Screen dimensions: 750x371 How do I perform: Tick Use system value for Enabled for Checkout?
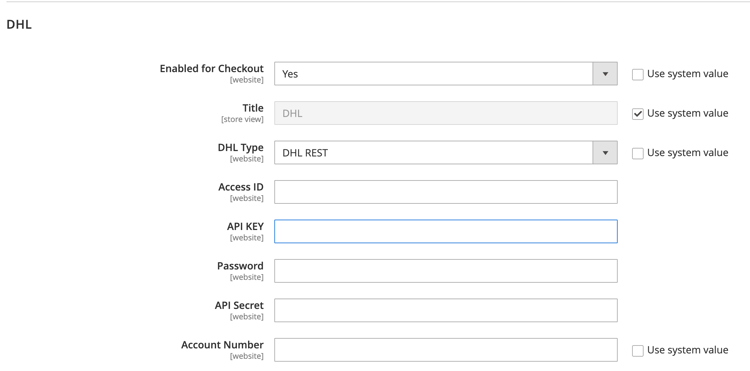pyautogui.click(x=638, y=74)
